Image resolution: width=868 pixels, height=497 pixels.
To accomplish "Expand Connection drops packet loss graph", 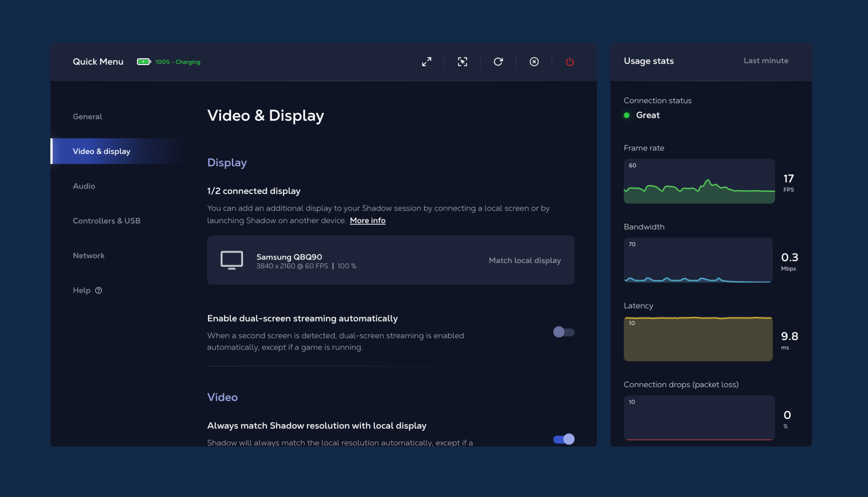I will coord(698,417).
